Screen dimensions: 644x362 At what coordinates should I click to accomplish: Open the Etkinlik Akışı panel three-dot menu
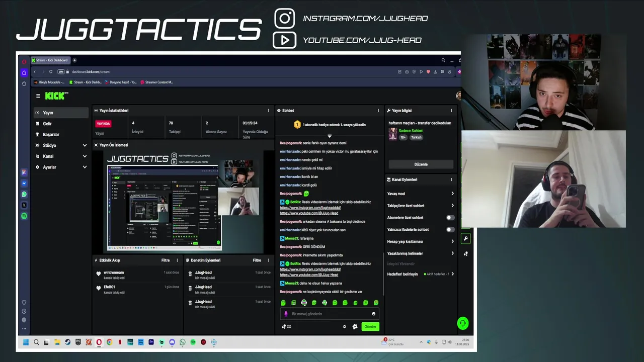177,260
